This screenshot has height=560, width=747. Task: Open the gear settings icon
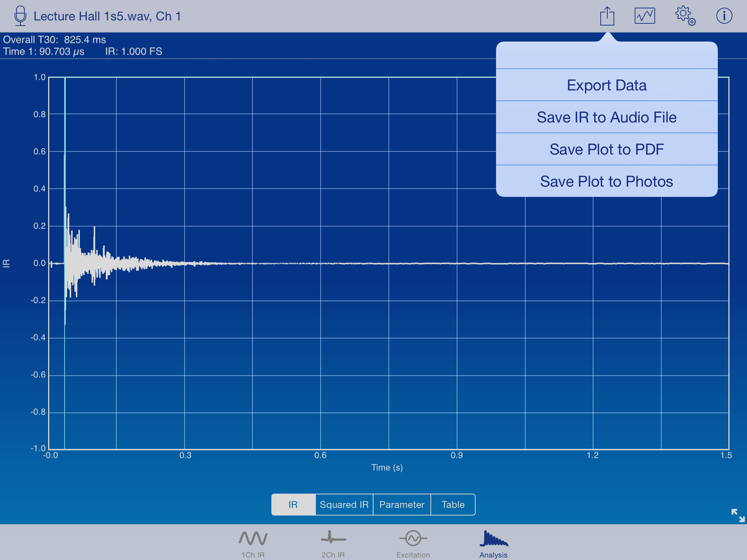coord(685,16)
